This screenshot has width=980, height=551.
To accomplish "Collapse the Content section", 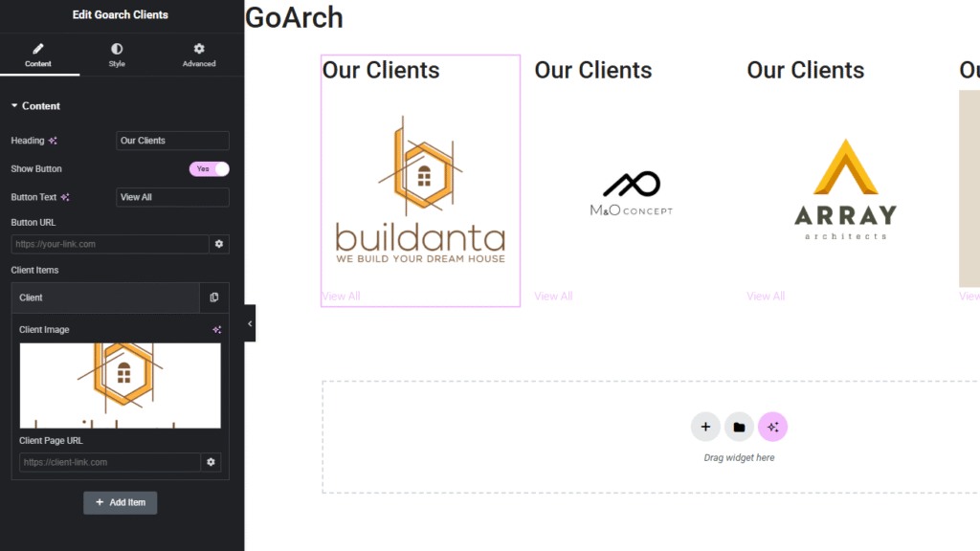I will click(35, 106).
